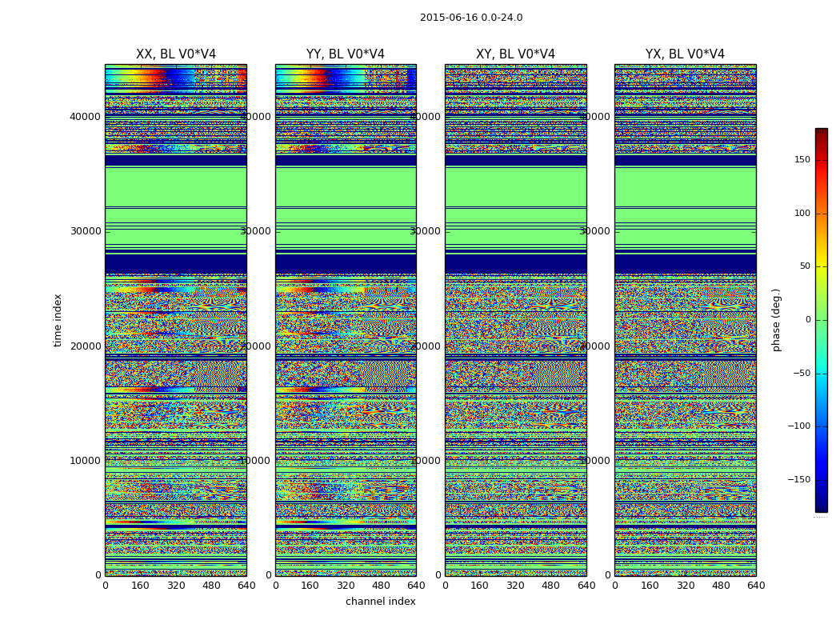
Task: Click the XX, BL V0*V4 subplot title
Action: (x=175, y=54)
